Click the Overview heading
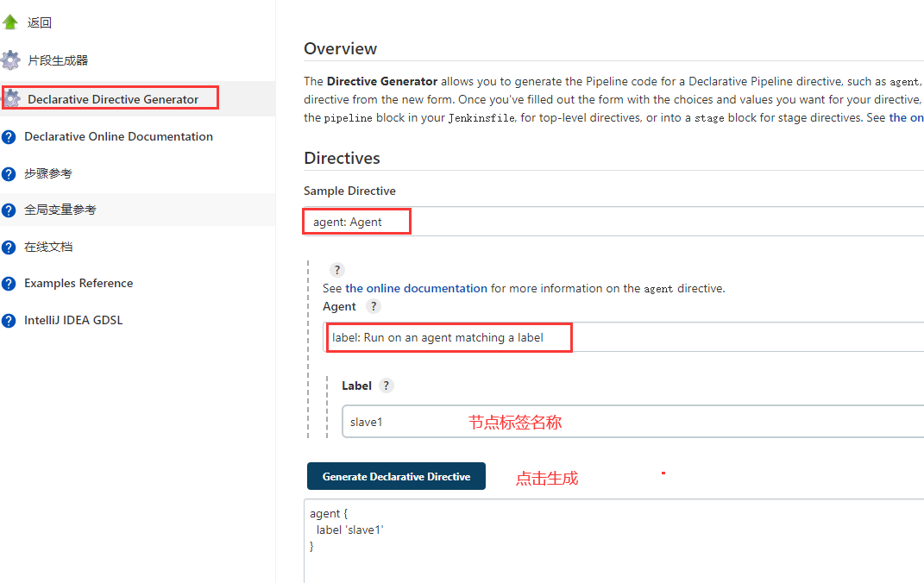 [x=341, y=48]
